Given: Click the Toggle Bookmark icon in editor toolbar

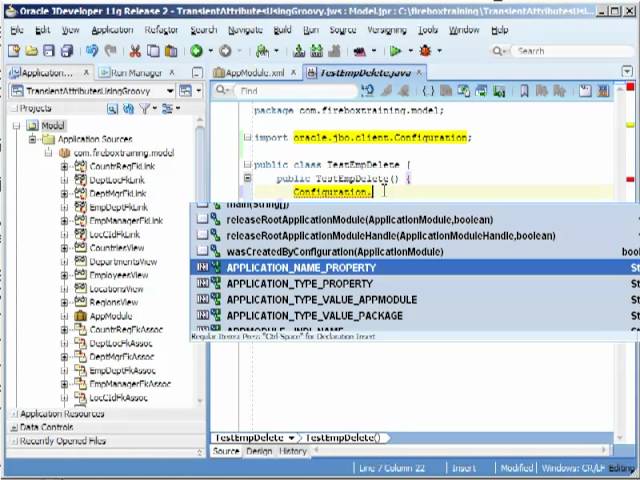Looking at the screenshot, I should pos(524,91).
